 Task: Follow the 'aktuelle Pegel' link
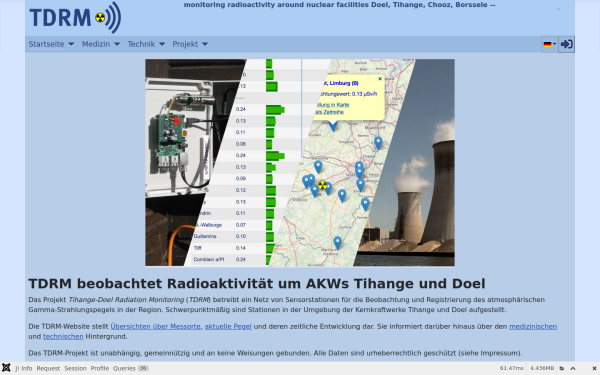click(x=228, y=326)
